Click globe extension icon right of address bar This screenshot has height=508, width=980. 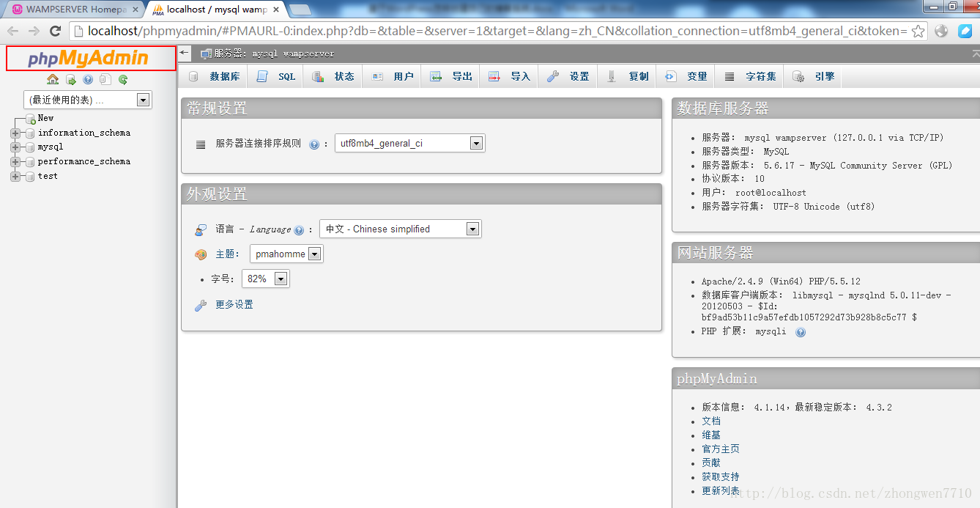[x=942, y=31]
